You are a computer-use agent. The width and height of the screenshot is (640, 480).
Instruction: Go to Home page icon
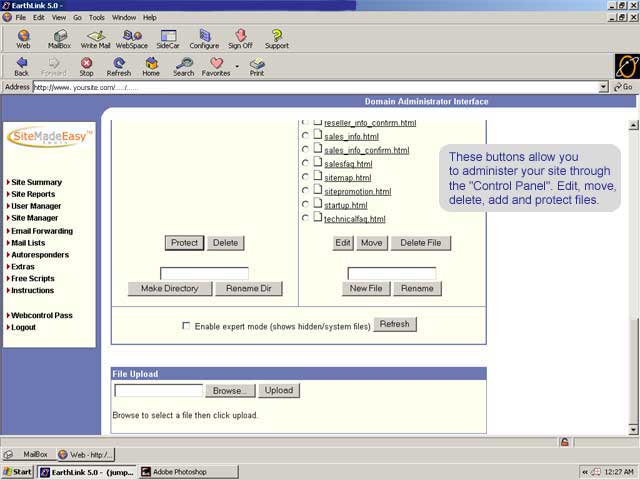pyautogui.click(x=151, y=66)
